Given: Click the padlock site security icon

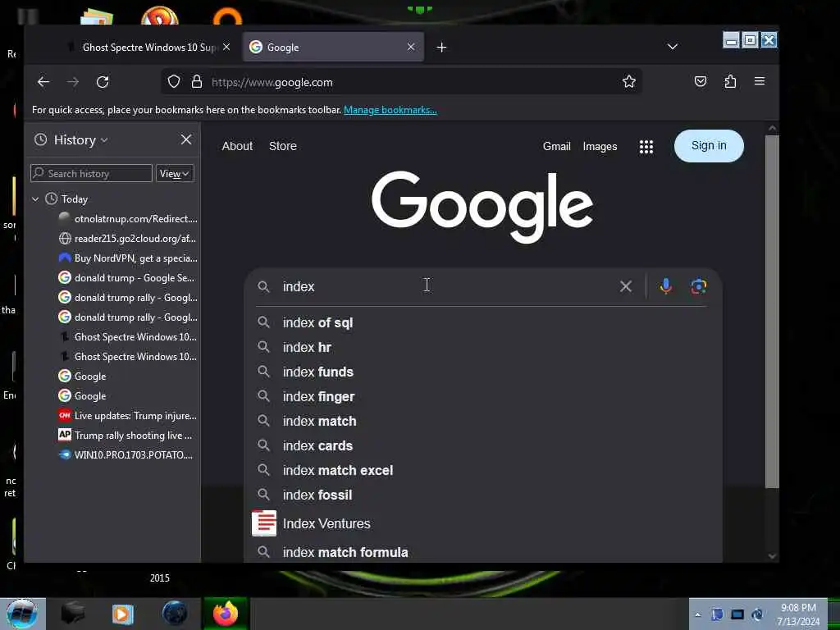Looking at the screenshot, I should pos(197,81).
